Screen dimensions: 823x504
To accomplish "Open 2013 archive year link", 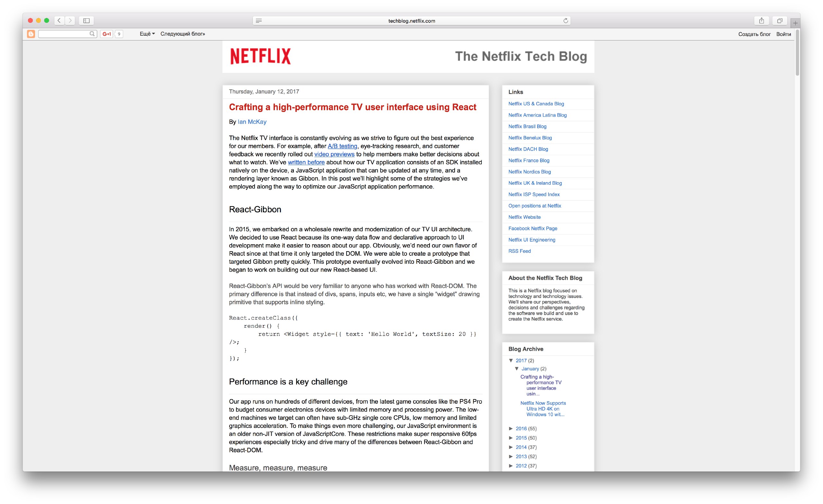I will pyautogui.click(x=521, y=456).
